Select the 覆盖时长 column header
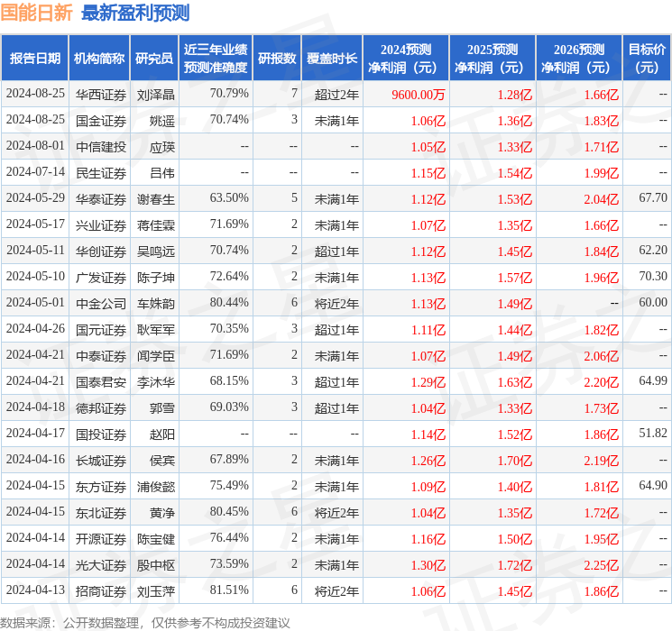This screenshot has width=672, height=631. pos(332,59)
